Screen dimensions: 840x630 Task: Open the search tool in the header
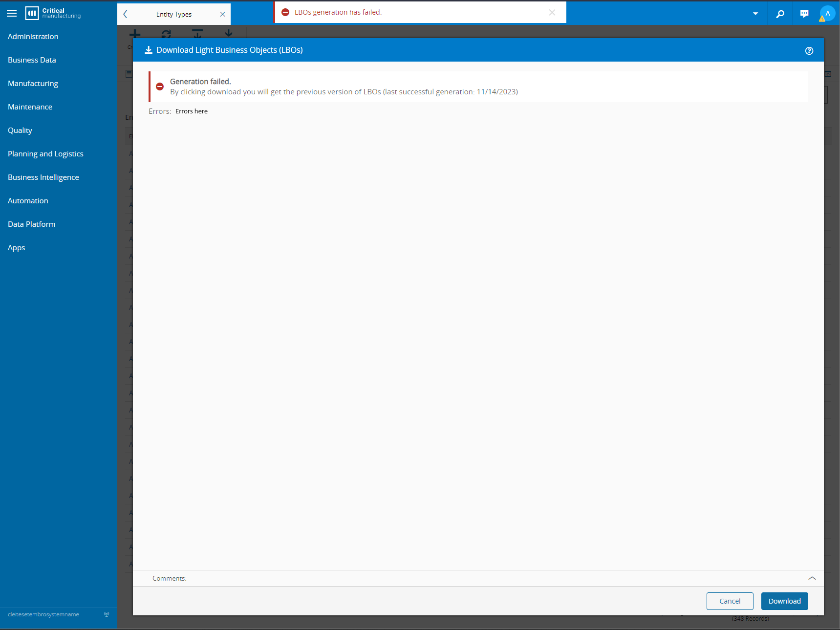tap(780, 14)
